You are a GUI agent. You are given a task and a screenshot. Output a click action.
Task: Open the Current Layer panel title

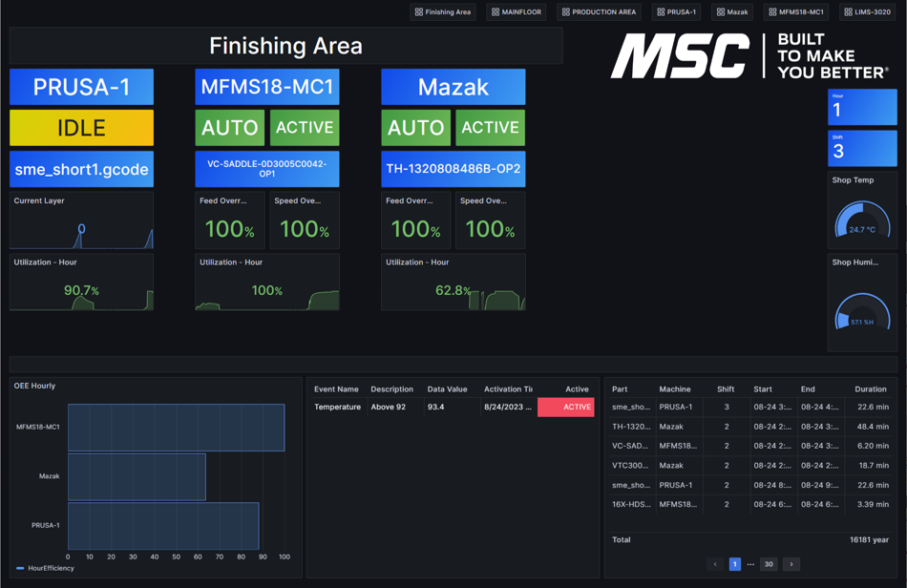pos(39,200)
